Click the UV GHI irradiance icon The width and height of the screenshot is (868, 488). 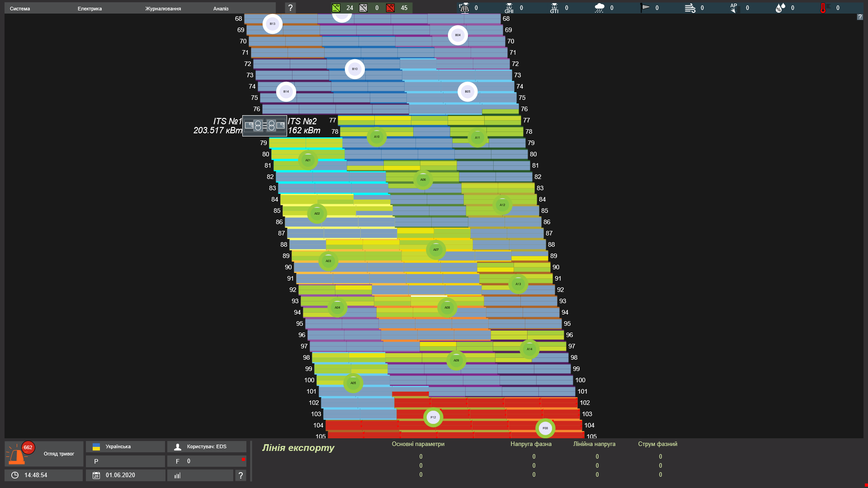click(509, 8)
